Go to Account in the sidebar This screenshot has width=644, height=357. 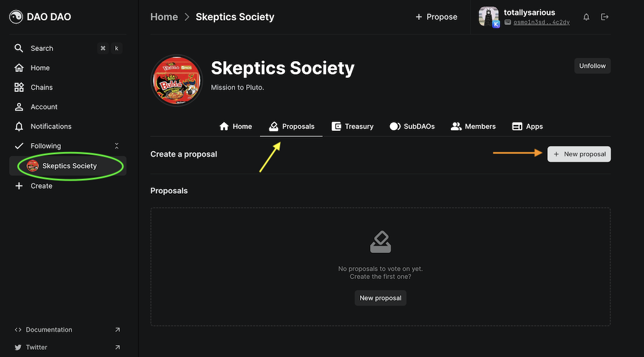click(43, 107)
